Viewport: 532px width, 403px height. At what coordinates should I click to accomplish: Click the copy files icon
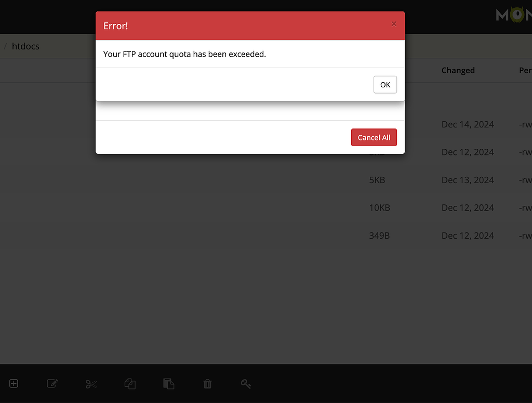pyautogui.click(x=130, y=384)
